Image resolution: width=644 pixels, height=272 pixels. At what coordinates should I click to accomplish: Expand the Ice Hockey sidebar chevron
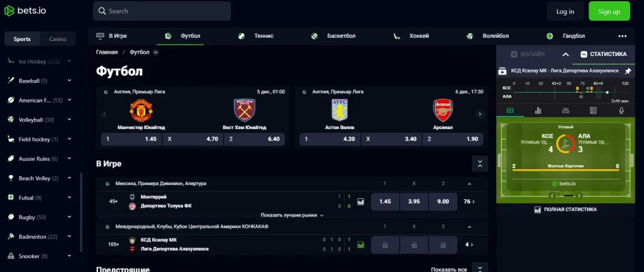[69, 61]
